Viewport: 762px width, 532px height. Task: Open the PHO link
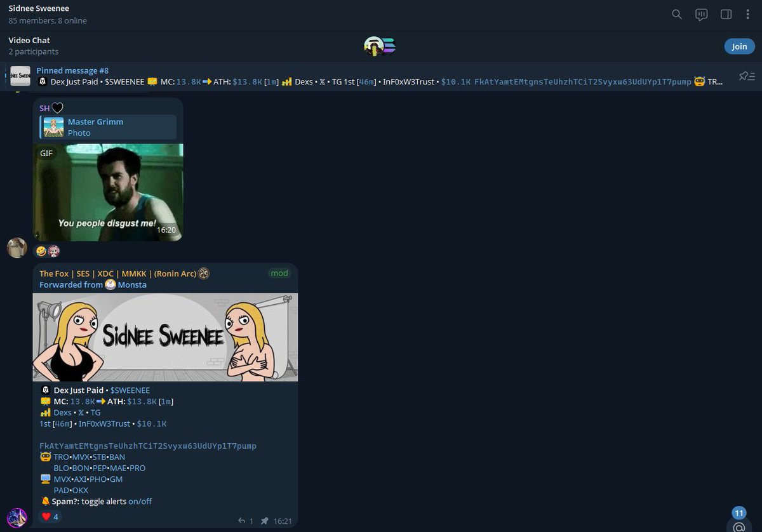coord(98,479)
